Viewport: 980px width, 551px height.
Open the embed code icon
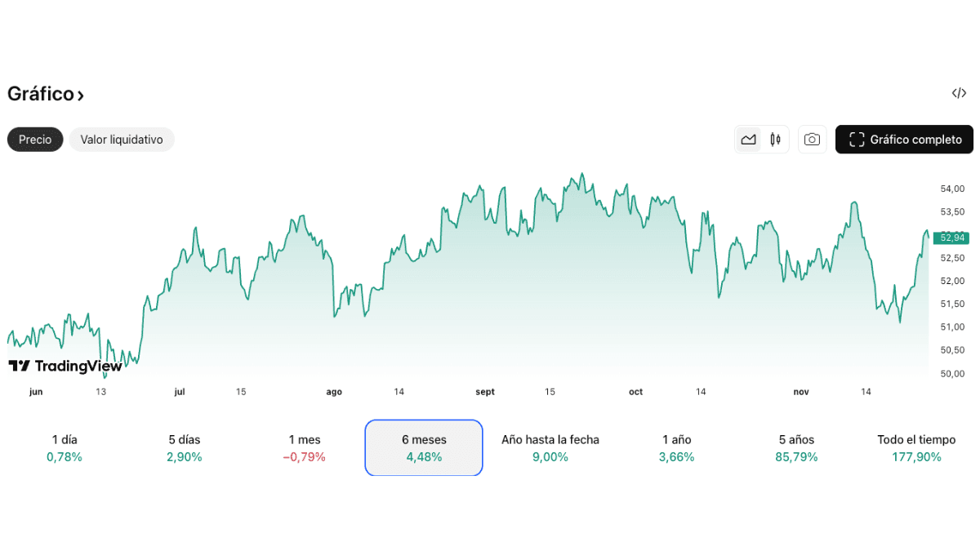[958, 93]
